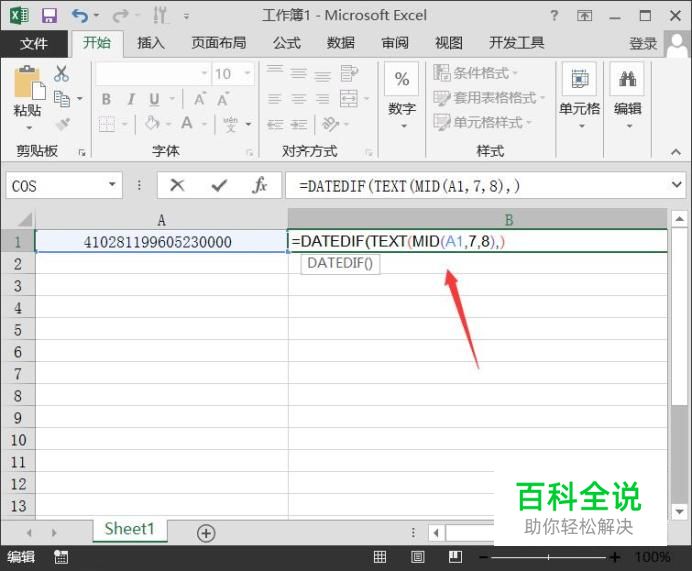Expand the font size 10 dropdown
Screen dimensions: 692x571
(247, 73)
